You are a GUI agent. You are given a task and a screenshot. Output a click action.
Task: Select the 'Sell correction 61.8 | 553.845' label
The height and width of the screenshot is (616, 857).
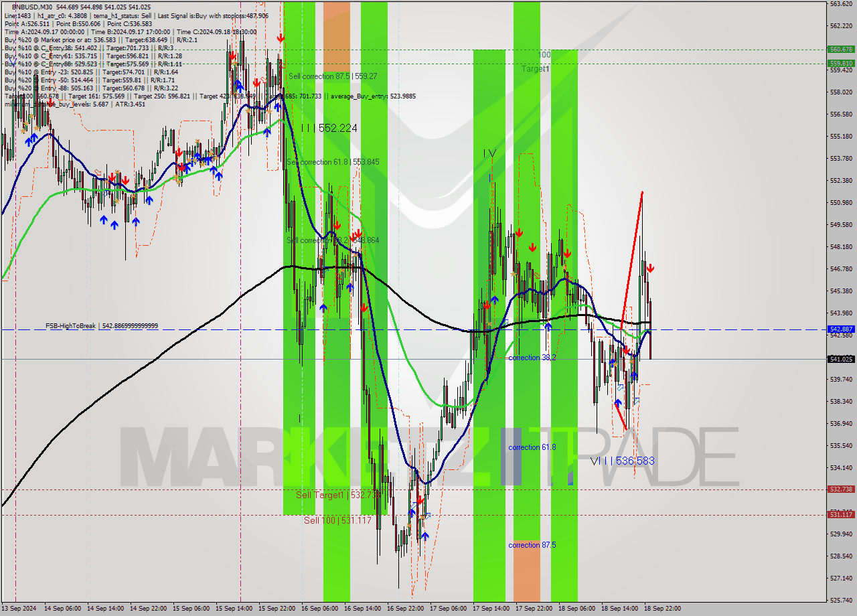click(x=333, y=162)
